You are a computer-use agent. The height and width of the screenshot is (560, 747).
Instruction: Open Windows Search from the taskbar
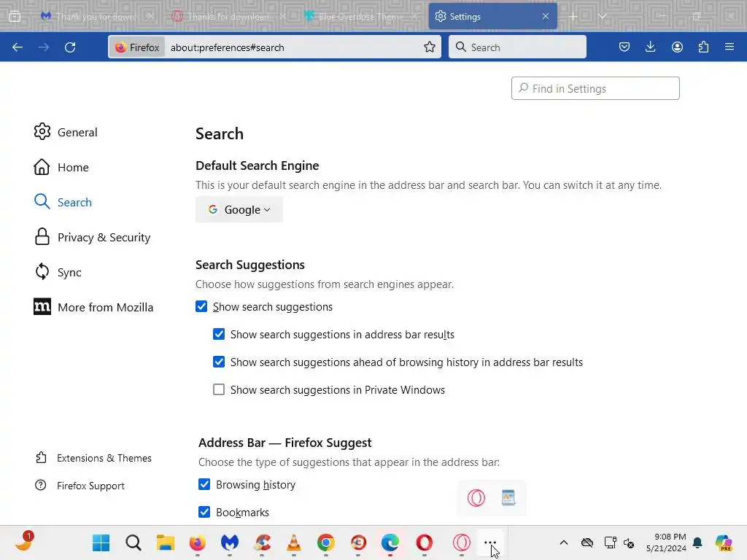coord(133,542)
